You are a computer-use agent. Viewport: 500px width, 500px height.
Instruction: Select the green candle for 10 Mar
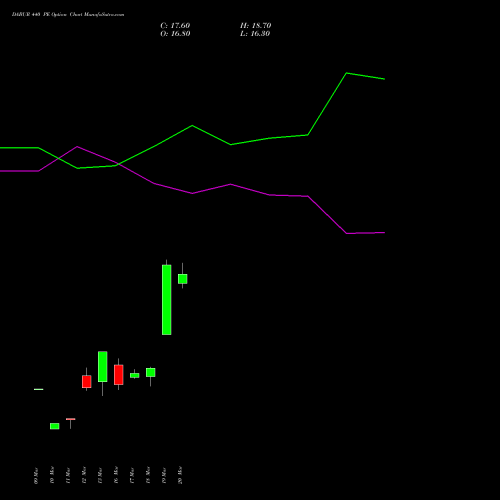[x=55, y=426]
